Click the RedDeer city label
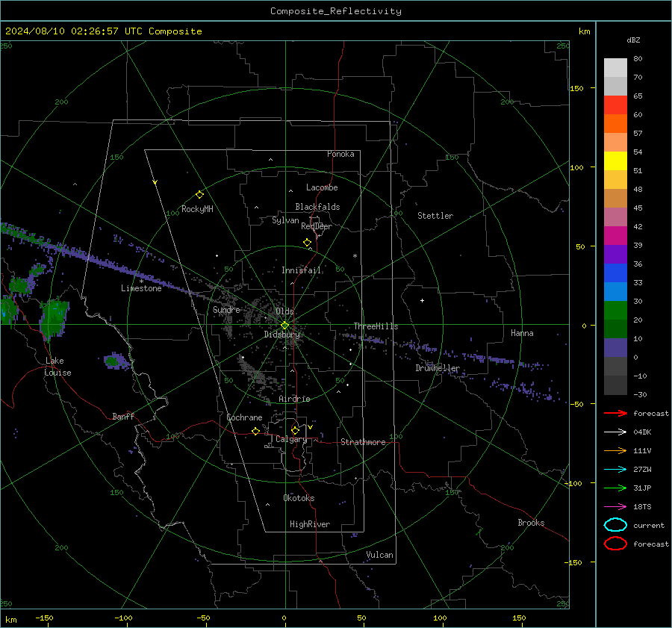 pyautogui.click(x=317, y=226)
